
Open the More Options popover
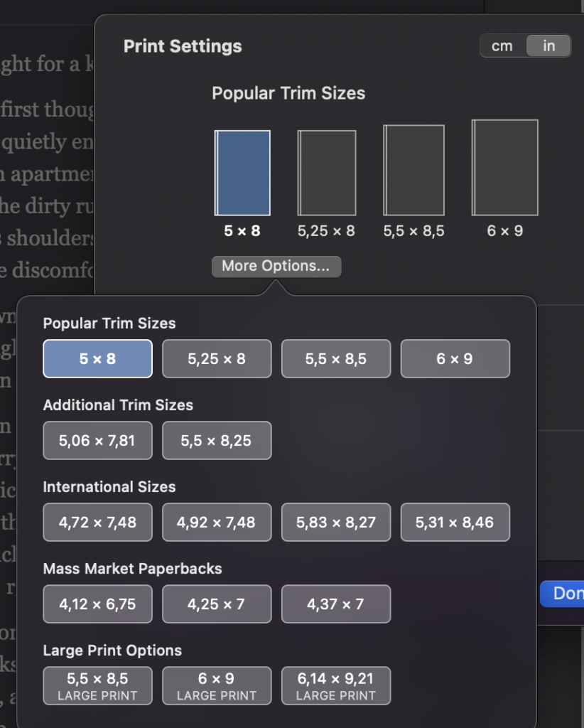tap(276, 266)
